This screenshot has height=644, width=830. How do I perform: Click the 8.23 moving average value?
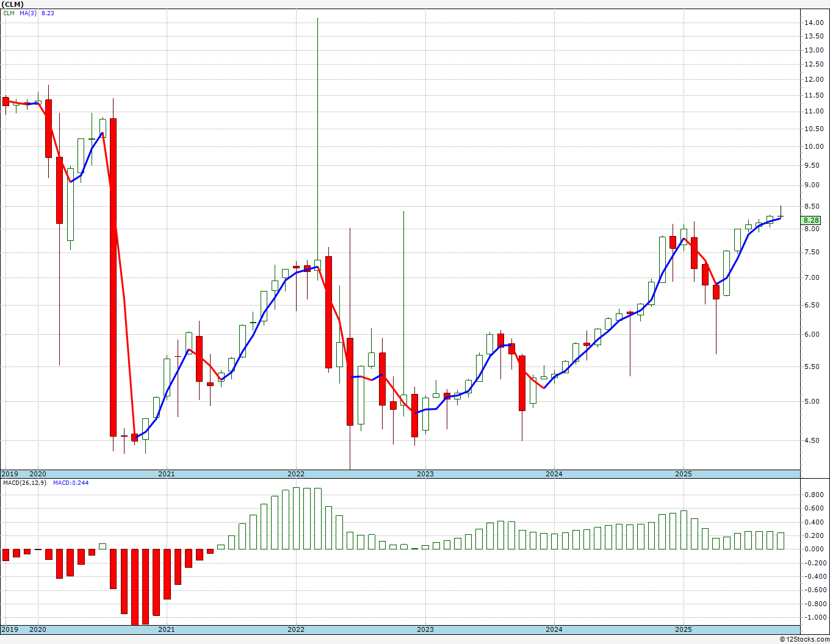pos(48,13)
